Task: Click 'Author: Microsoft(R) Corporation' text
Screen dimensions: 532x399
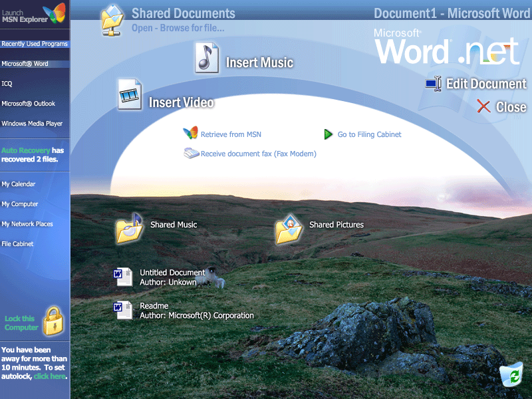Action: pyautogui.click(x=197, y=315)
